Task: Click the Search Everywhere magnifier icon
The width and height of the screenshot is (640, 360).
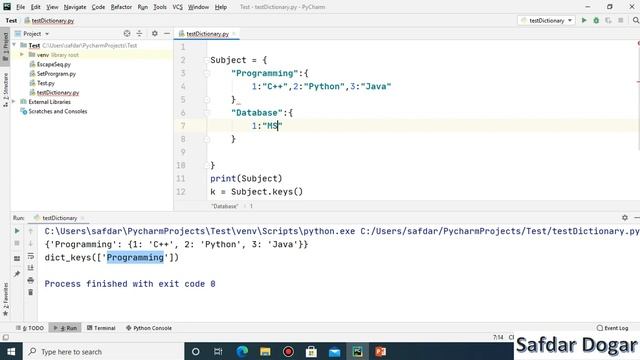Action: pyautogui.click(x=636, y=20)
